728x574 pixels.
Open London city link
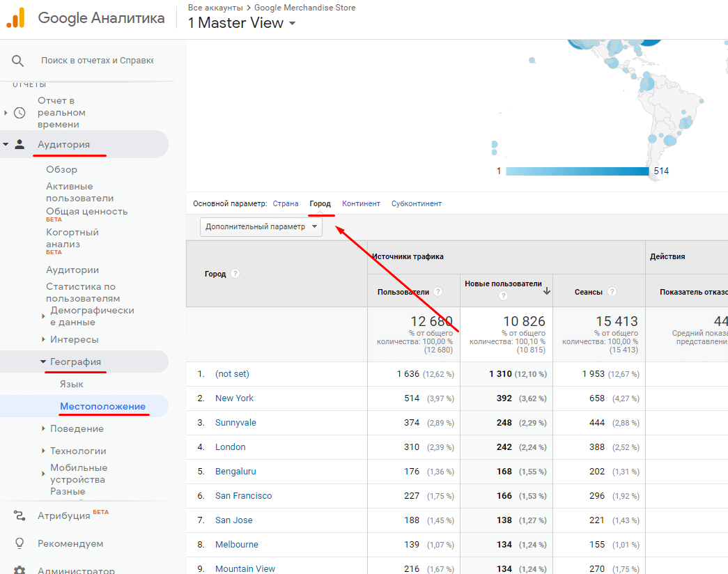click(231, 447)
